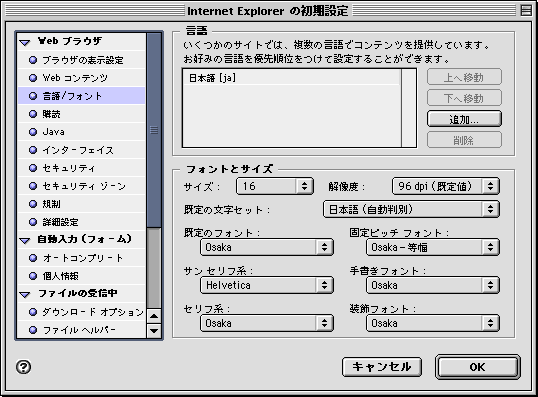Open 装飾フォント Osaka popup menu
538x397 pixels.
tap(433, 323)
